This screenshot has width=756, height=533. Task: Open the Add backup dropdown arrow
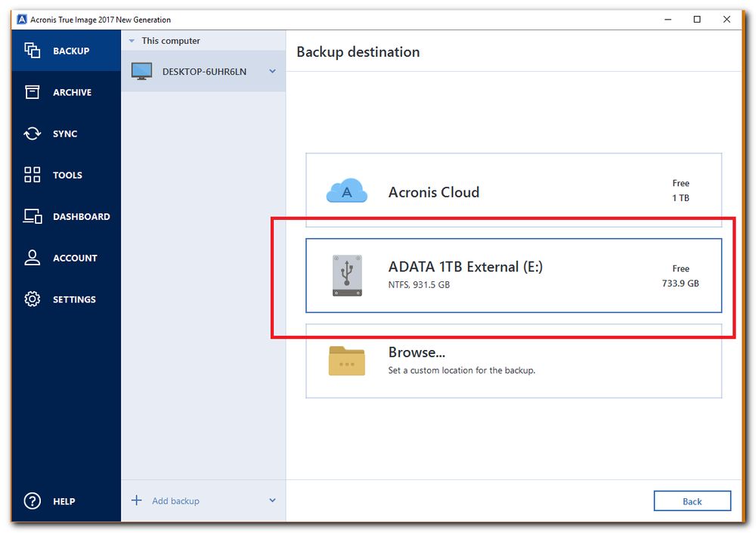point(272,500)
